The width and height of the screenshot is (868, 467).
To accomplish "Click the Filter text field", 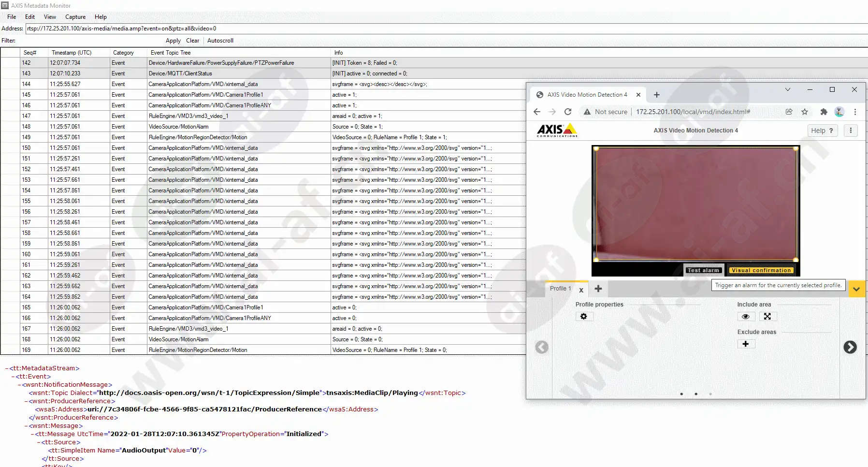I will [89, 41].
